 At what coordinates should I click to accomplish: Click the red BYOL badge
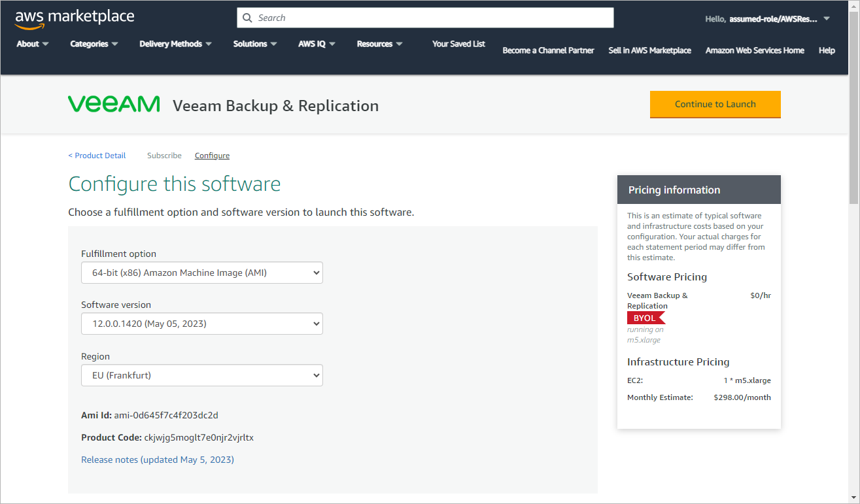[645, 318]
